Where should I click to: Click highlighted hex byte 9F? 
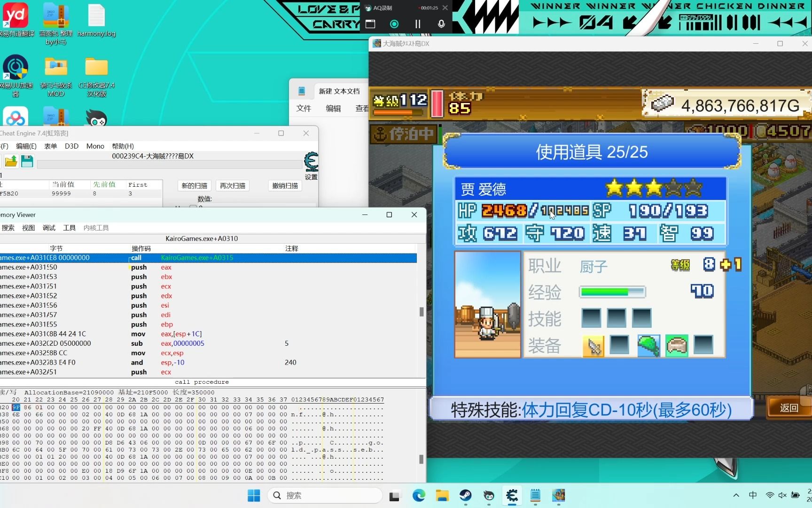[x=16, y=407]
